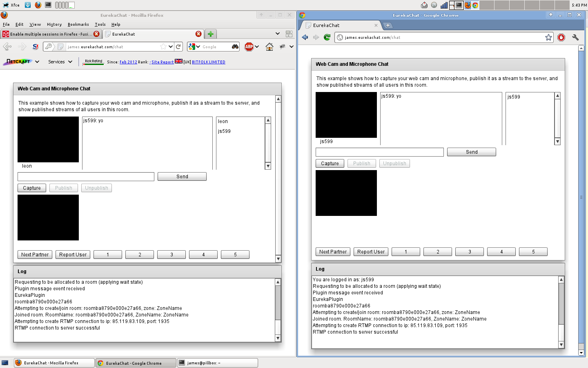Click the AdBlock stop-hand icon in Chrome
The height and width of the screenshot is (368, 588).
pos(561,37)
